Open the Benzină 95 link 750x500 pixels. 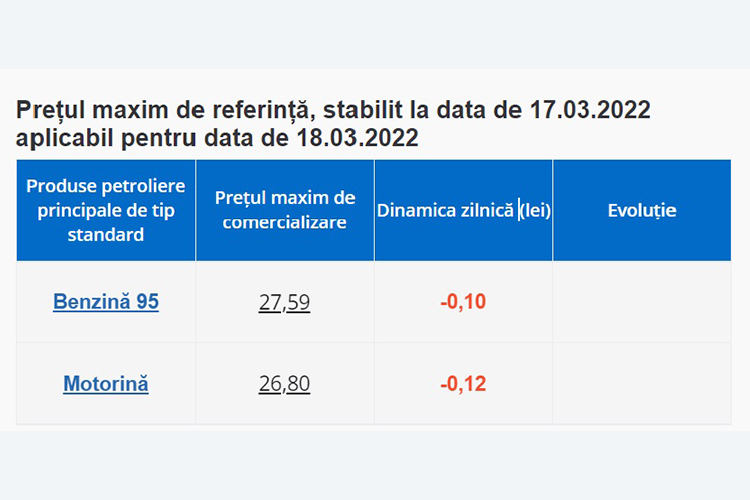pyautogui.click(x=106, y=301)
